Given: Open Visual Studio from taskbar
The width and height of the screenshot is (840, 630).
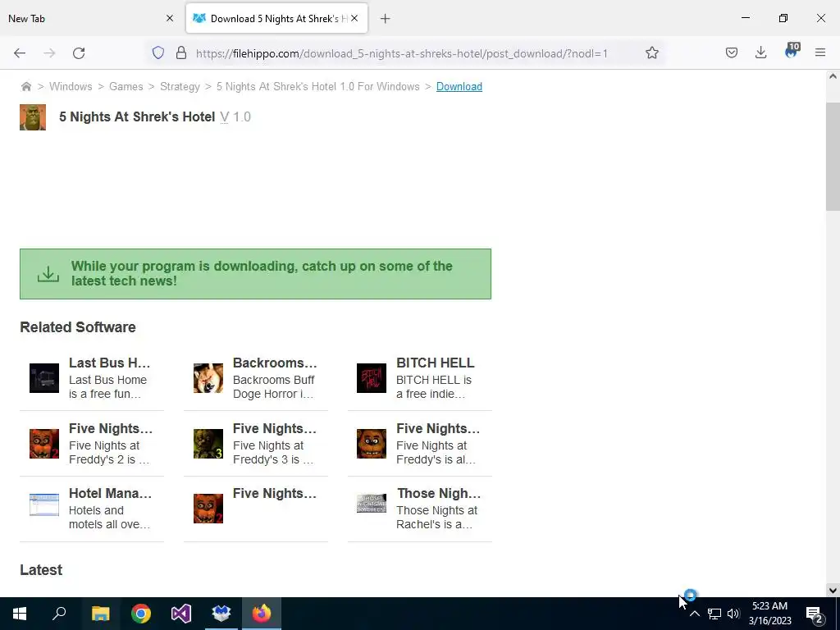Looking at the screenshot, I should click(181, 614).
